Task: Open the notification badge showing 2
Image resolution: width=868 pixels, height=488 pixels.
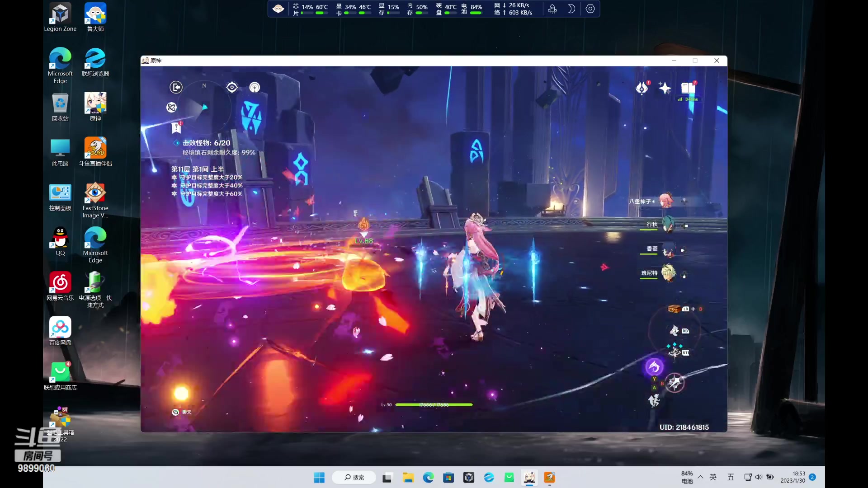Action: click(x=812, y=477)
